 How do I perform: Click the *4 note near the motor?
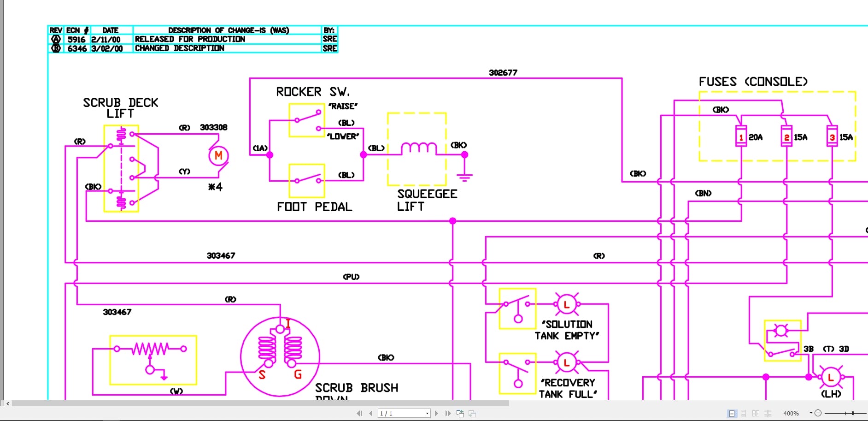point(215,187)
